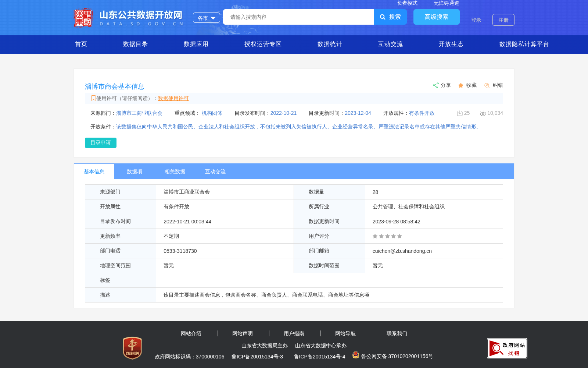This screenshot has width=588, height=368.
Task: Open 高级搜索 advanced search
Action: (437, 17)
